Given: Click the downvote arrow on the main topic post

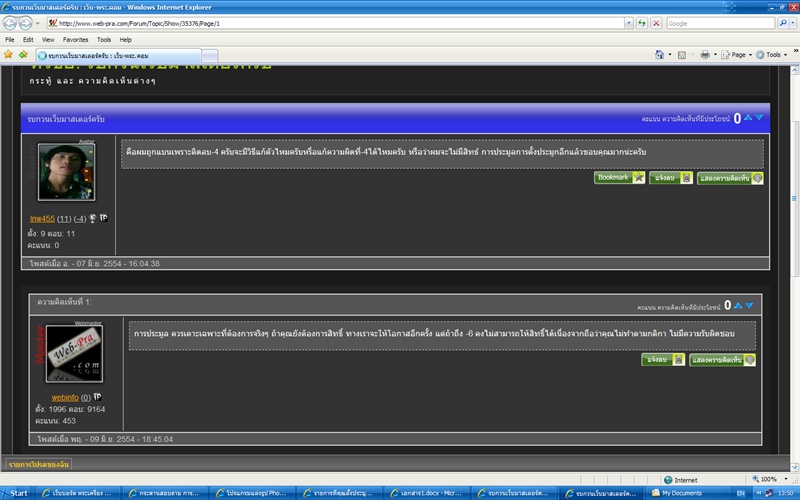Looking at the screenshot, I should click(759, 118).
